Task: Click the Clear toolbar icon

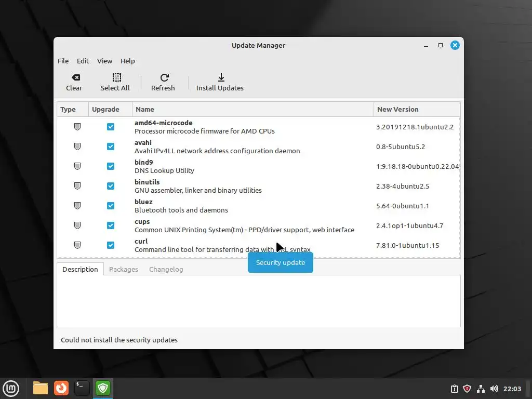Action: point(76,78)
